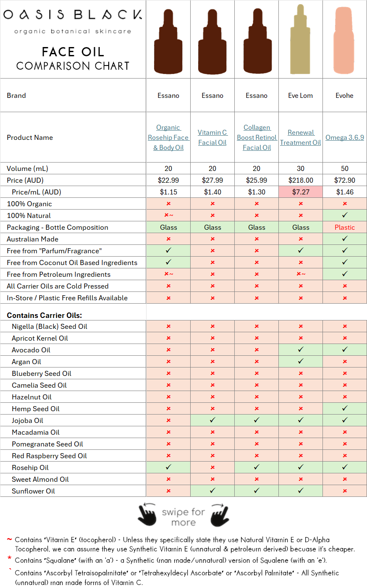
Task: Click the 'Rosehip Oil' row label
Action: pos(30,467)
